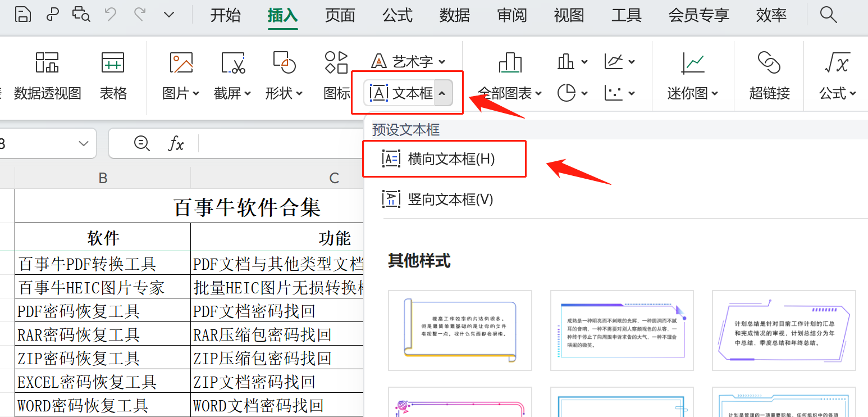Click the 百事牛软件合集 title cell
868x417 pixels.
click(x=247, y=207)
